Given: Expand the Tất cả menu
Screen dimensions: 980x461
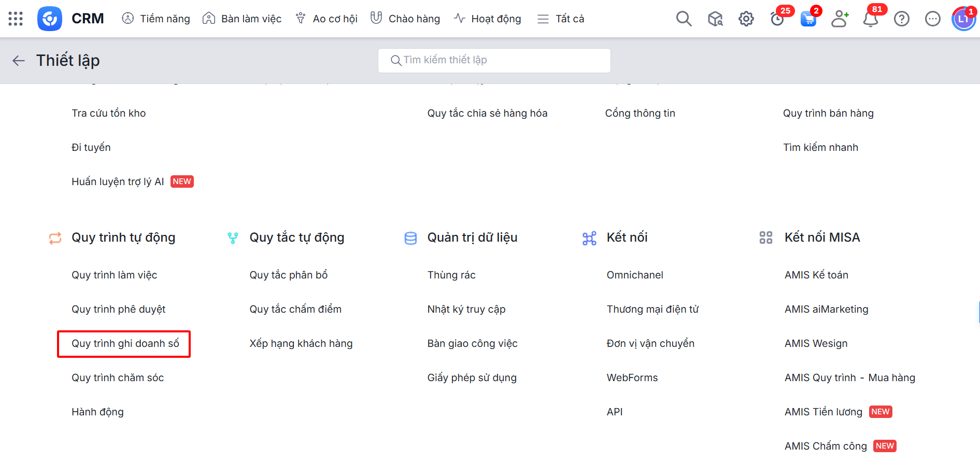Looking at the screenshot, I should pyautogui.click(x=561, y=19).
